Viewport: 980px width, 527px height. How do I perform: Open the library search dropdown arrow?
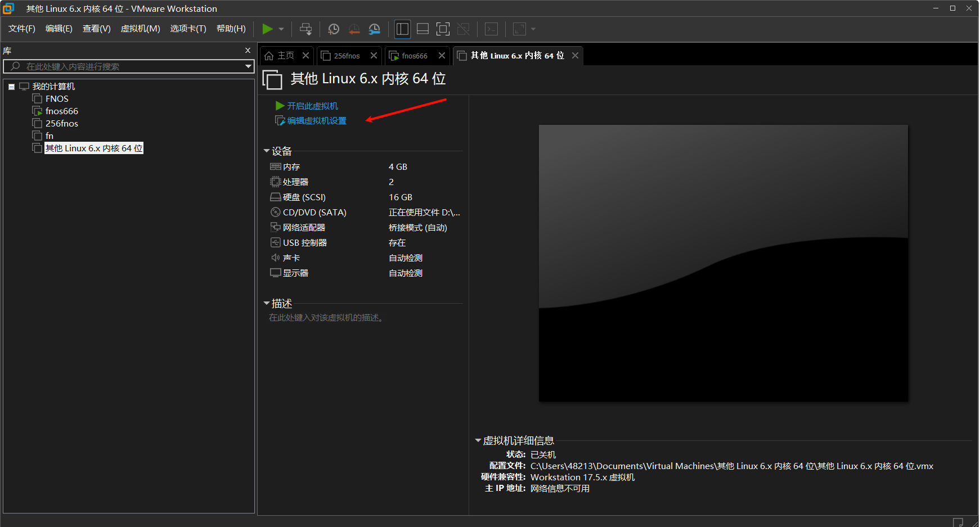(x=248, y=66)
